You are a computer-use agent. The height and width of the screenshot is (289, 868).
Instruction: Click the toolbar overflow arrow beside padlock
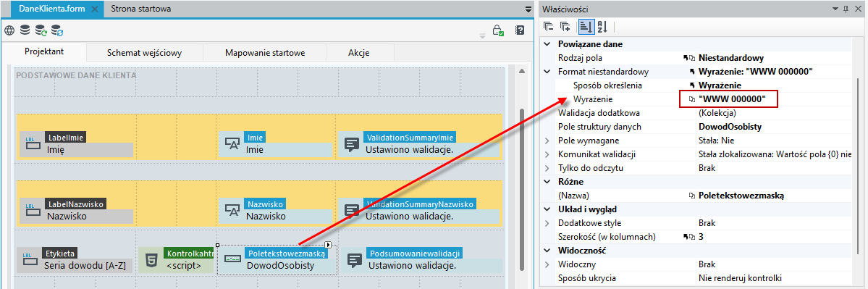(482, 35)
